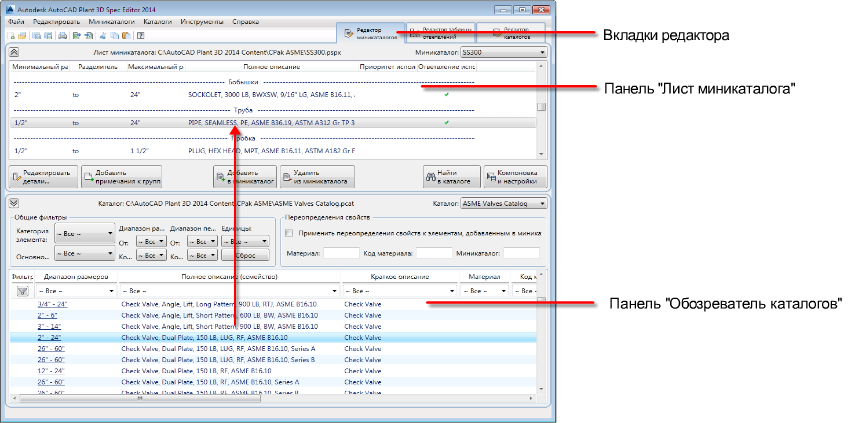
Task: Click the Разделитель column header
Action: (98, 67)
